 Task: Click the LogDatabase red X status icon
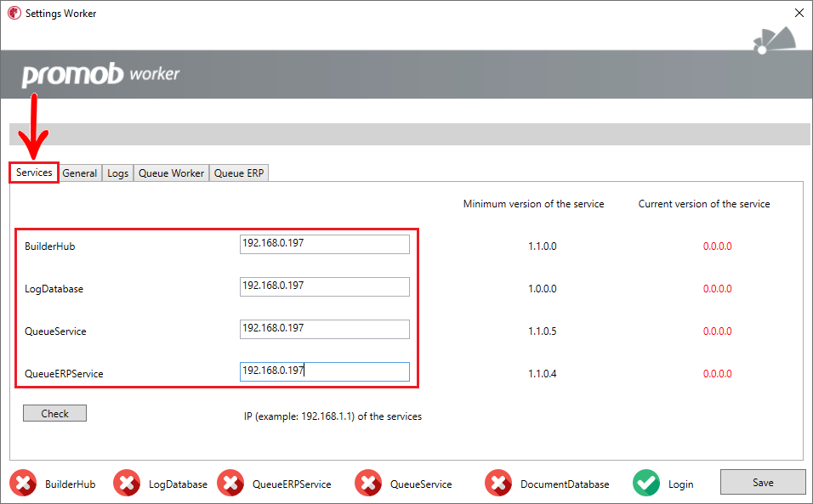(127, 483)
